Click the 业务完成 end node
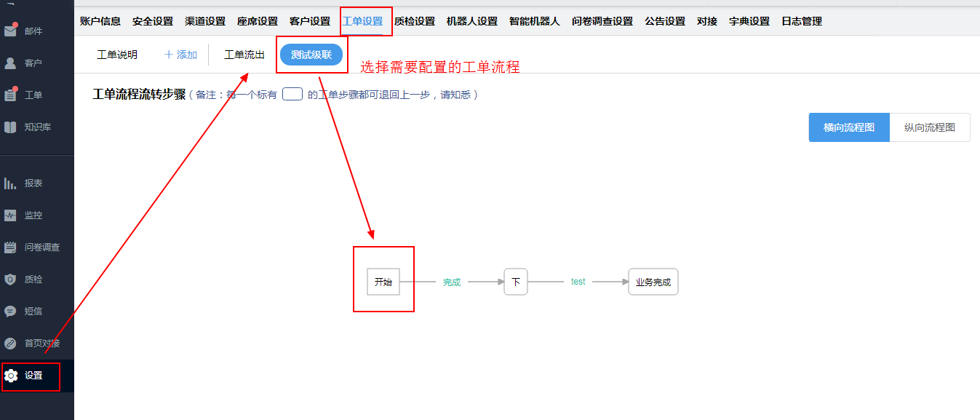The height and width of the screenshot is (420, 980). [x=653, y=282]
